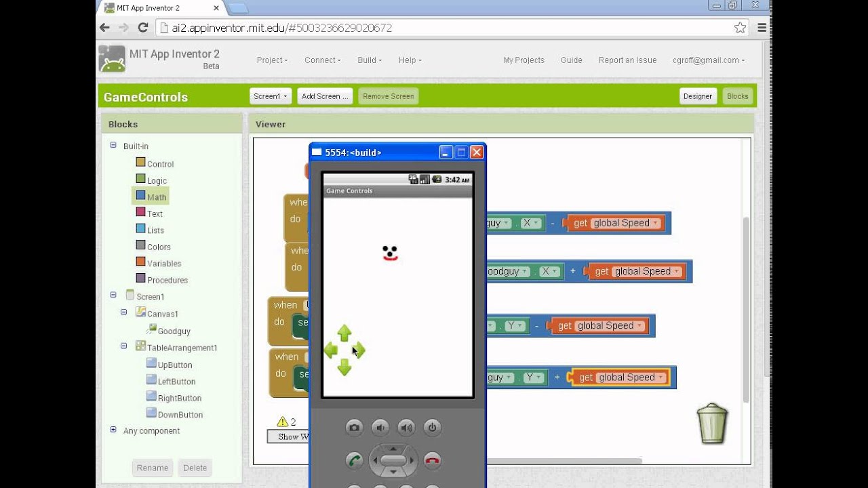
Task: Open the Connect menu
Action: point(323,60)
